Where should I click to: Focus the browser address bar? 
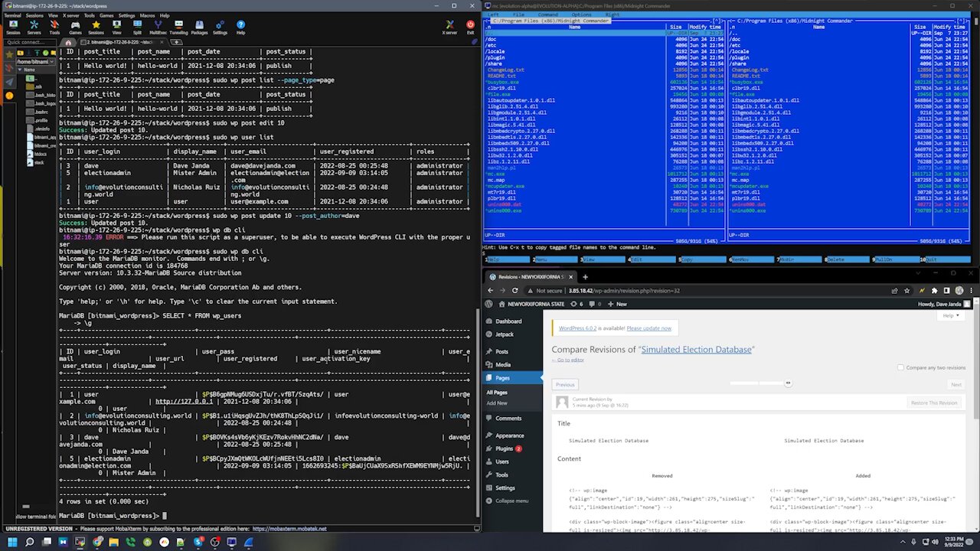pyautogui.click(x=720, y=291)
